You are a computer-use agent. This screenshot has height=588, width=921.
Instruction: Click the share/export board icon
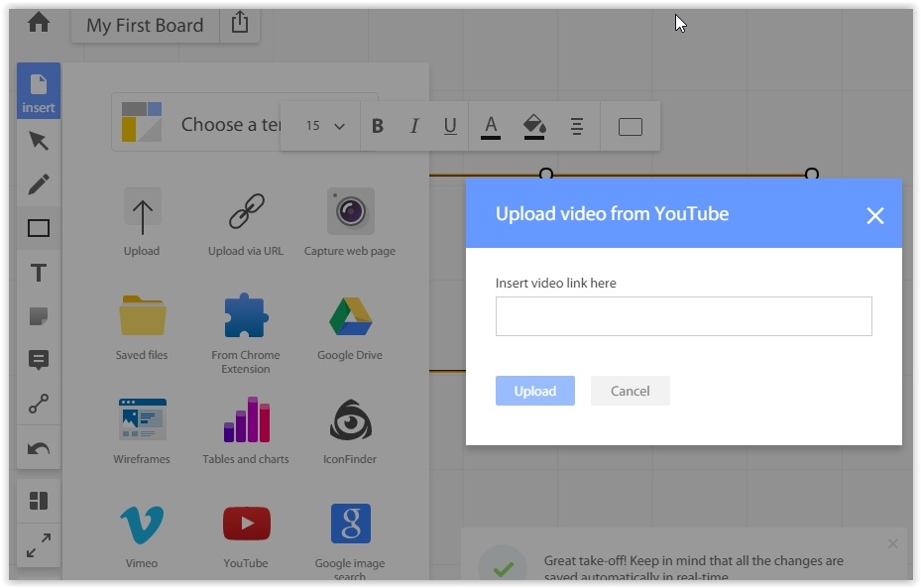[240, 24]
